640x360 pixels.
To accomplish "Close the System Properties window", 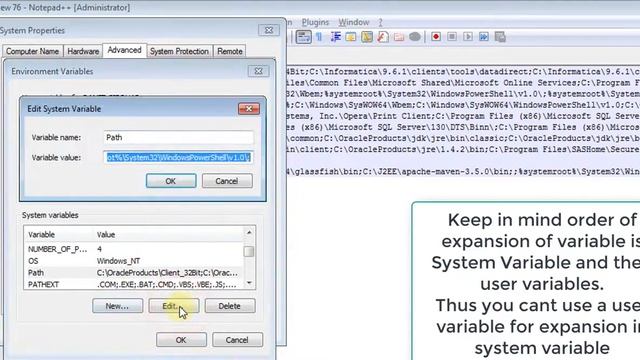I will point(269,30).
